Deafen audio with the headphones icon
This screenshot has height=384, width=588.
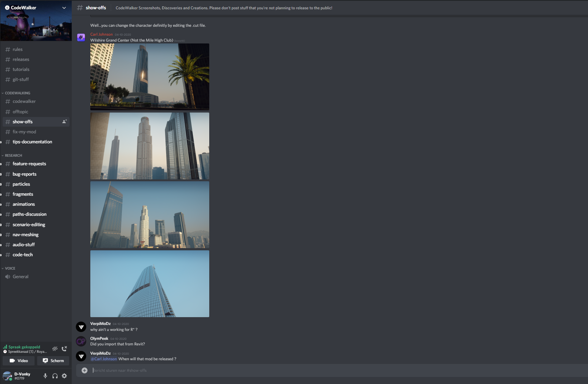(x=55, y=376)
